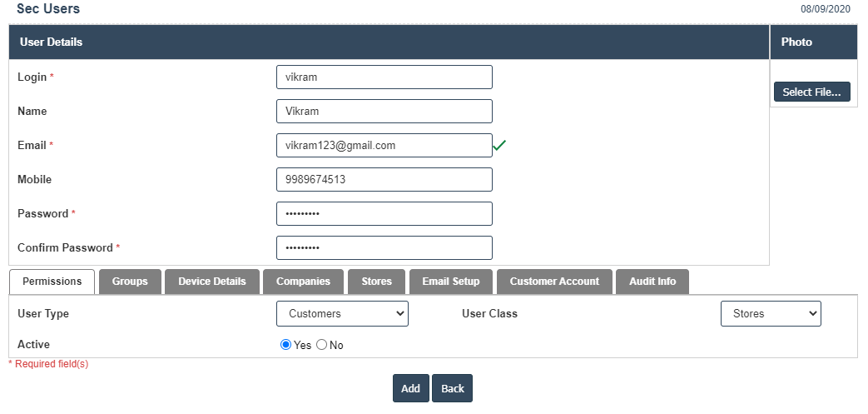Open the Groups tab

[130, 282]
